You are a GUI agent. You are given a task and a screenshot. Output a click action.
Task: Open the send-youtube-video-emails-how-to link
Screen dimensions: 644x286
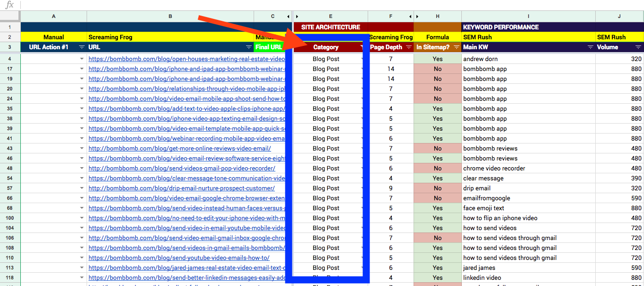[x=179, y=258]
